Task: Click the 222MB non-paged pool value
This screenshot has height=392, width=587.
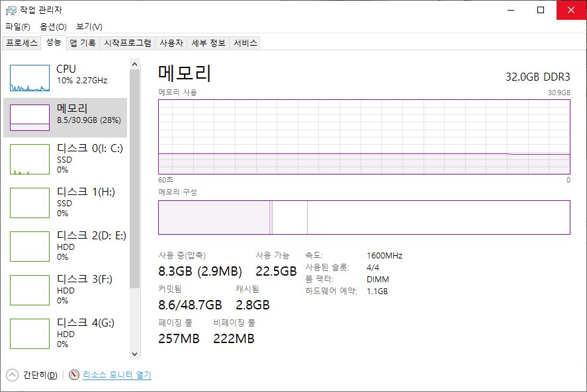Action: pyautogui.click(x=234, y=338)
